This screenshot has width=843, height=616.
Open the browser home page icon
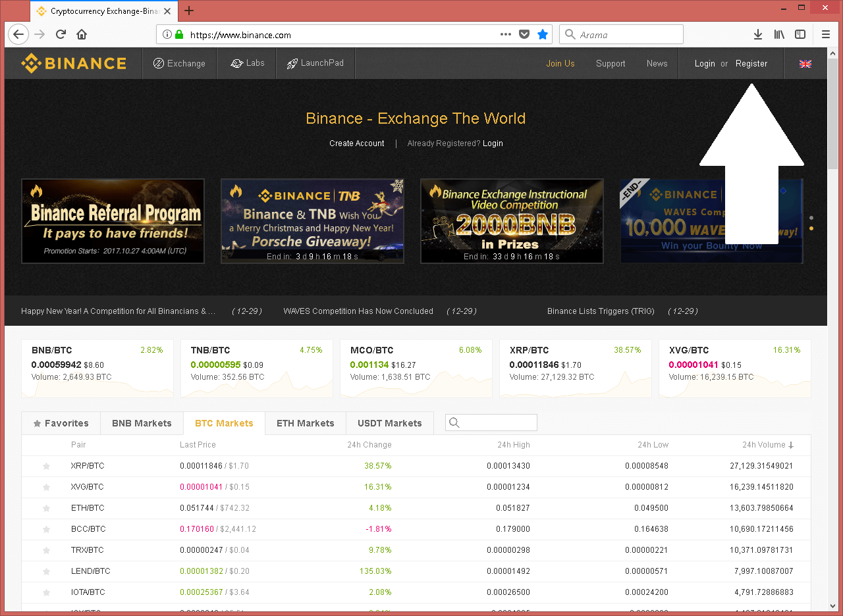(82, 34)
